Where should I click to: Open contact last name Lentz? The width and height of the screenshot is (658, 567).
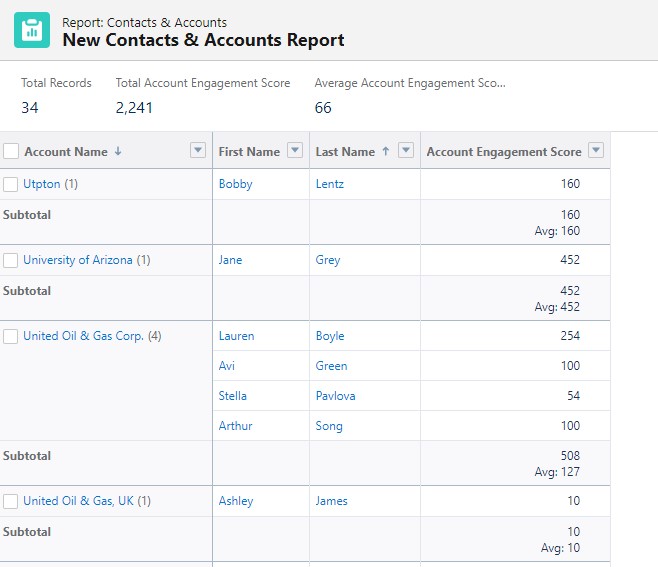(x=329, y=184)
